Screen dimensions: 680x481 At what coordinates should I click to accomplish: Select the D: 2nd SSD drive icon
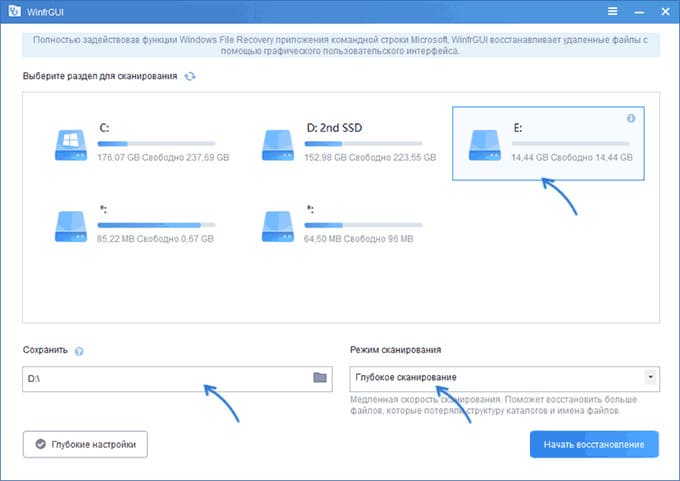(x=278, y=146)
